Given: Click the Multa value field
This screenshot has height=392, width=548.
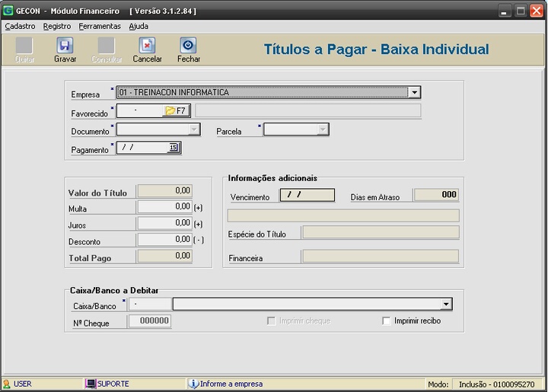Looking at the screenshot, I should [164, 206].
